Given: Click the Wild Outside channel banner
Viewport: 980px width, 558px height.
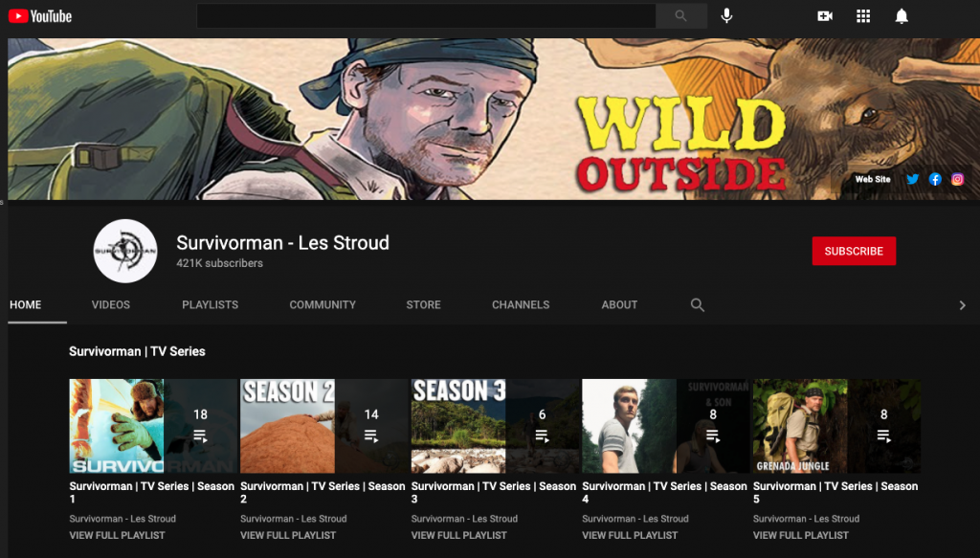Looking at the screenshot, I should point(494,119).
